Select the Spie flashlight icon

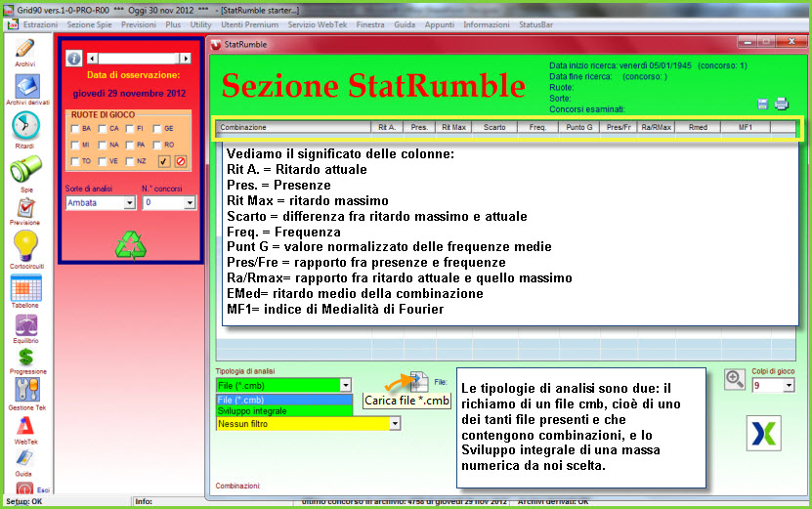(x=24, y=169)
